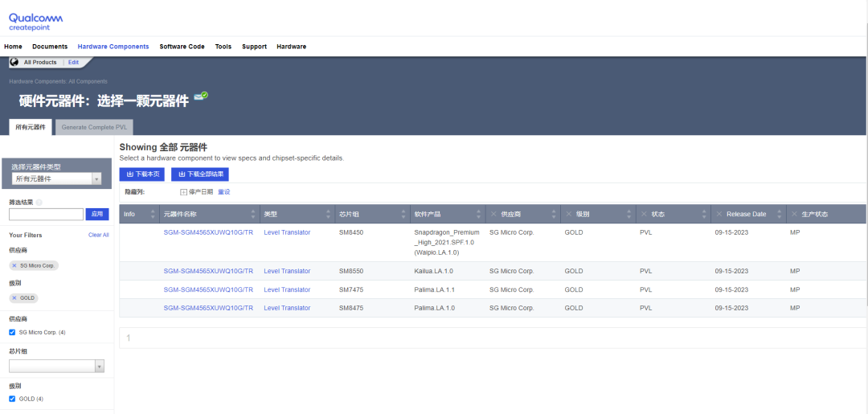Viewport: 868px width, 414px height.
Task: Click the 筛选结果 filter text field
Action: click(x=46, y=214)
